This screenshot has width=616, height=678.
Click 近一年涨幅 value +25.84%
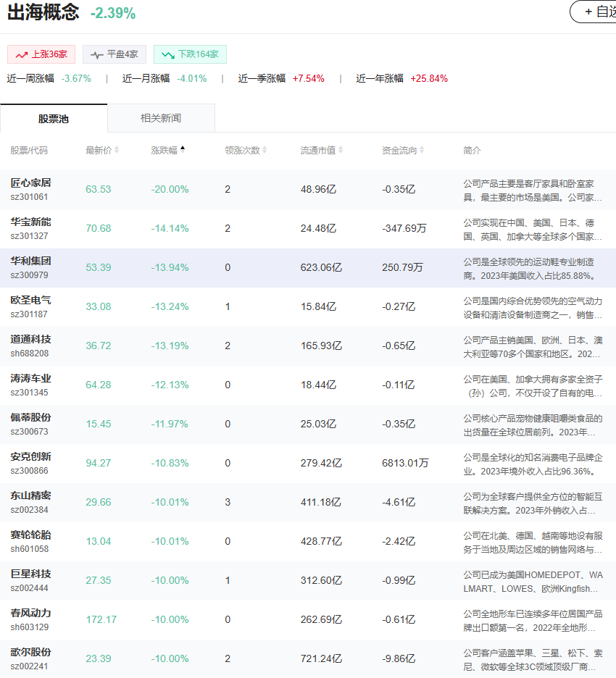pos(429,79)
